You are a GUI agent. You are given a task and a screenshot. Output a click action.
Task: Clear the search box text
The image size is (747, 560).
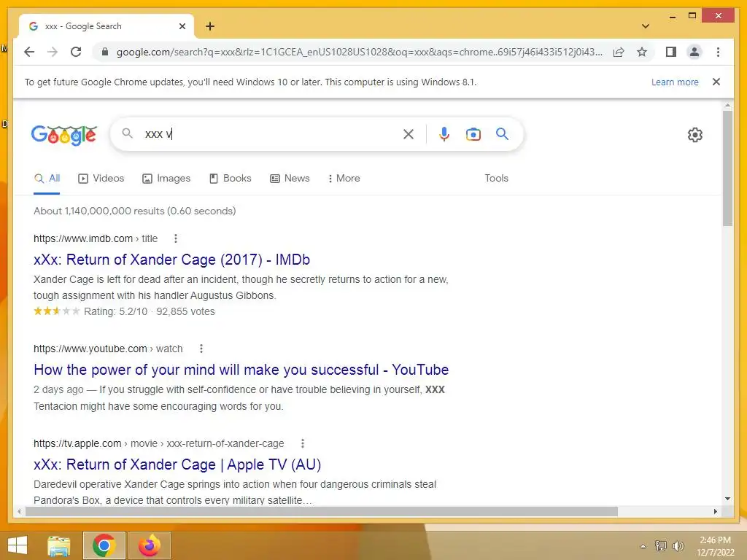pyautogui.click(x=409, y=134)
